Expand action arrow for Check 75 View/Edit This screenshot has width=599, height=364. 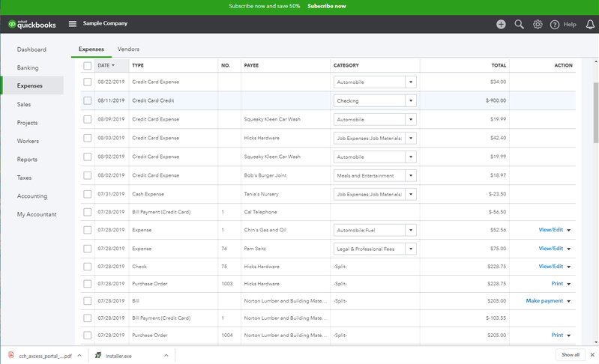point(569,267)
